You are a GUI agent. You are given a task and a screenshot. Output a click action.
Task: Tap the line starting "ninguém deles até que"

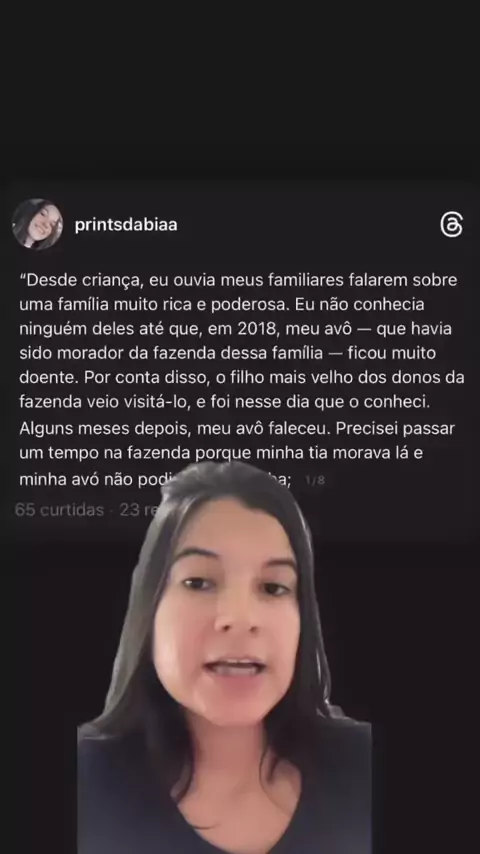tap(235, 329)
